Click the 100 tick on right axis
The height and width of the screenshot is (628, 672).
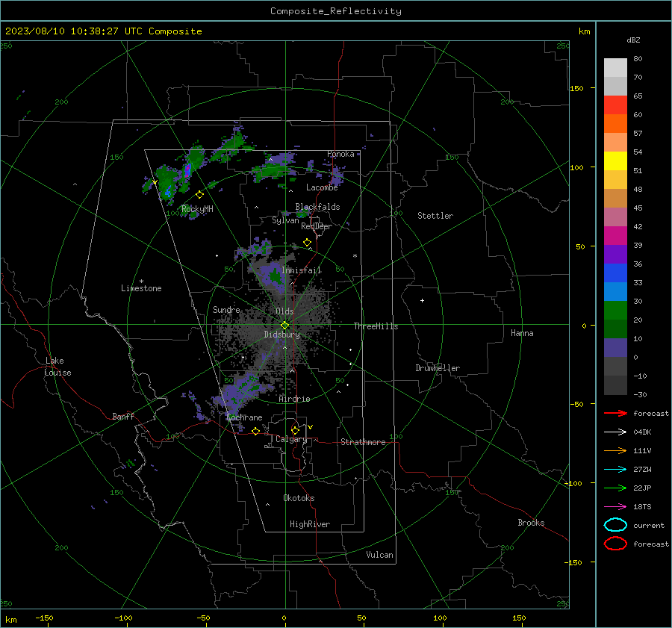(x=576, y=167)
